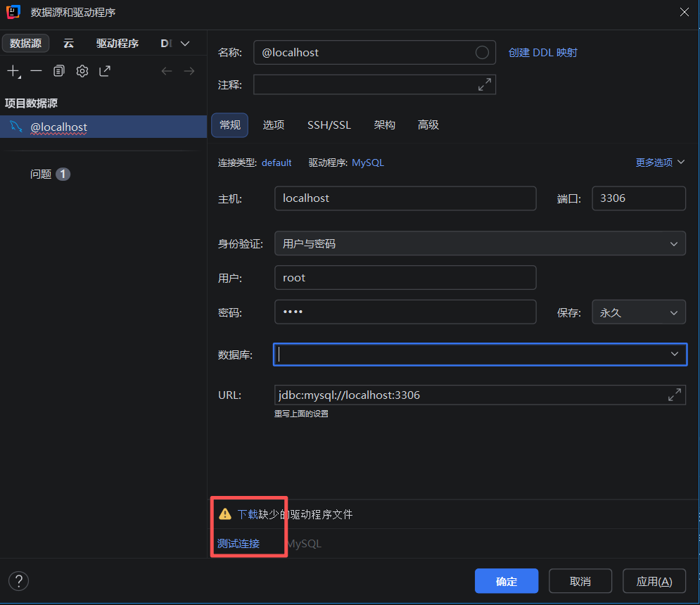The width and height of the screenshot is (700, 605).
Task: Click the 端口 3306 field
Action: (638, 198)
